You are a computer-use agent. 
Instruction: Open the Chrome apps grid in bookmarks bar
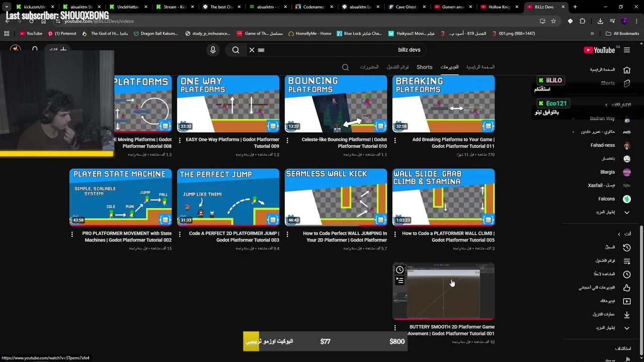7,34
